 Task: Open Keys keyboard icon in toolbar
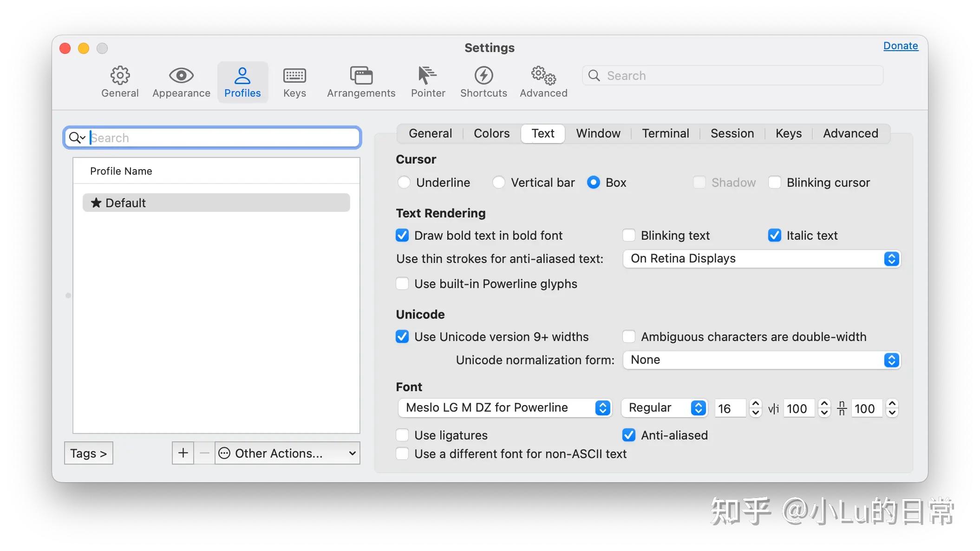(294, 75)
